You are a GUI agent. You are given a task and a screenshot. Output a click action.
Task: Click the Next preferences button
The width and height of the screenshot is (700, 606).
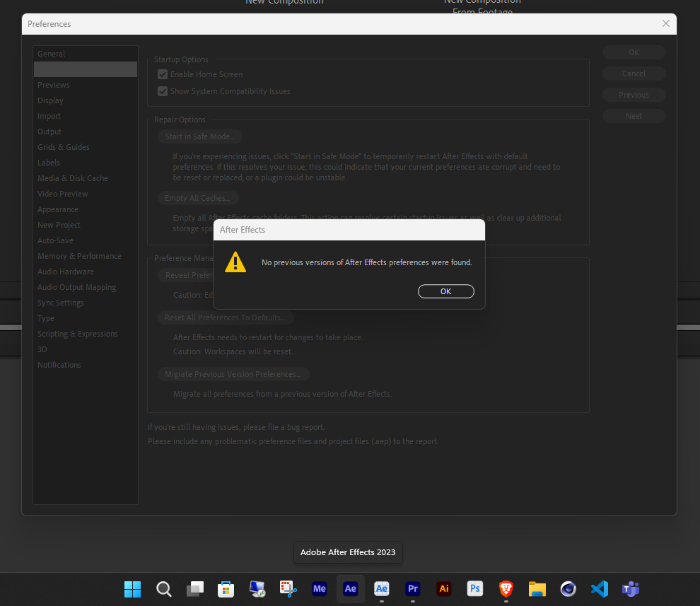click(634, 115)
